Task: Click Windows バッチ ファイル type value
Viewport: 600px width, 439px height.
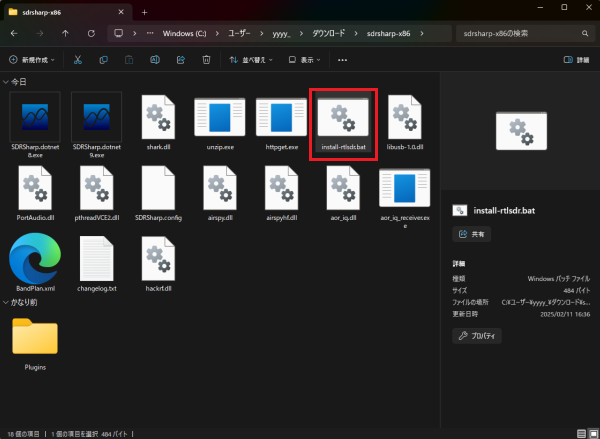Action: 559,279
